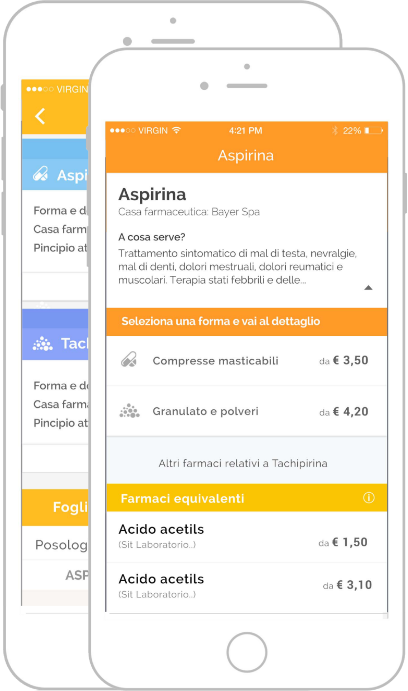This screenshot has height=691, width=408.
Task: Tap the Wi-Fi icon next to VIRGIN
Action: (176, 130)
